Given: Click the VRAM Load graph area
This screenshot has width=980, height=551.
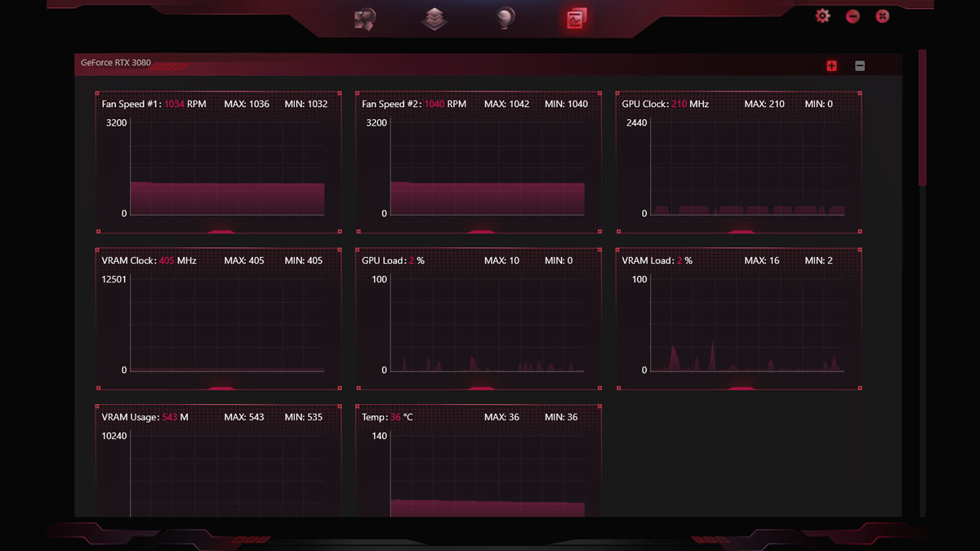Looking at the screenshot, I should (x=747, y=325).
